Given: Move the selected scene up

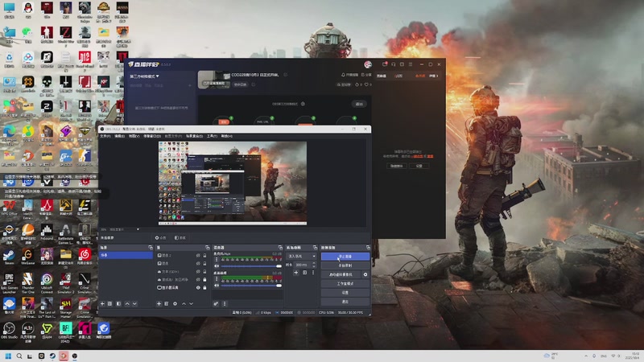Looking at the screenshot, I should pos(127,304).
